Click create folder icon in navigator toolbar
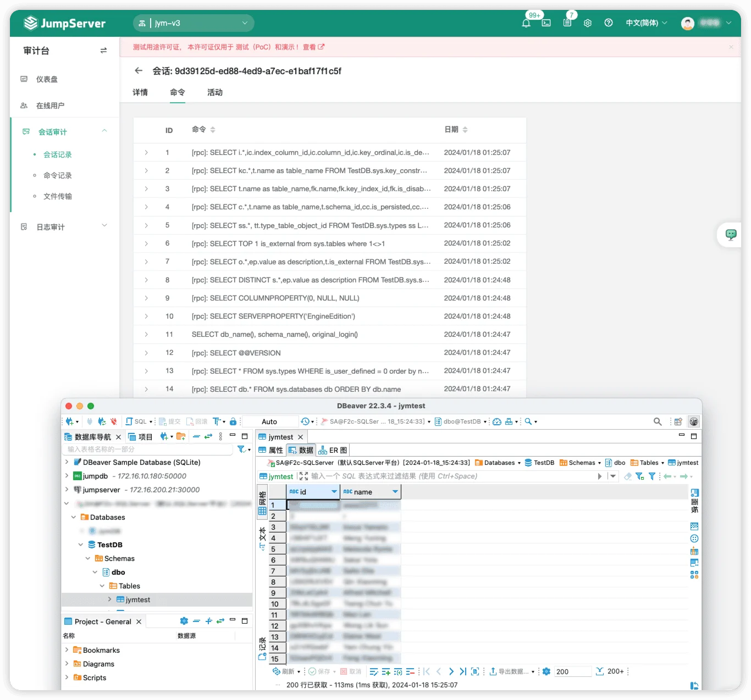 180,436
